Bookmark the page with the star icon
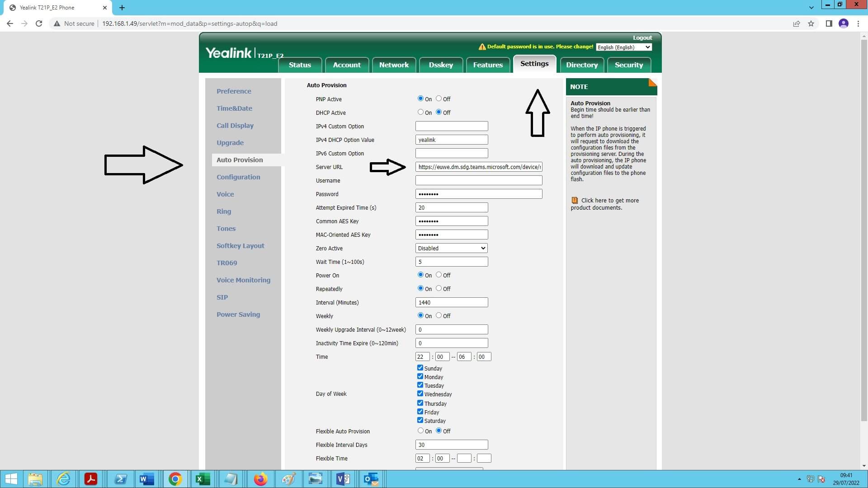 click(811, 23)
